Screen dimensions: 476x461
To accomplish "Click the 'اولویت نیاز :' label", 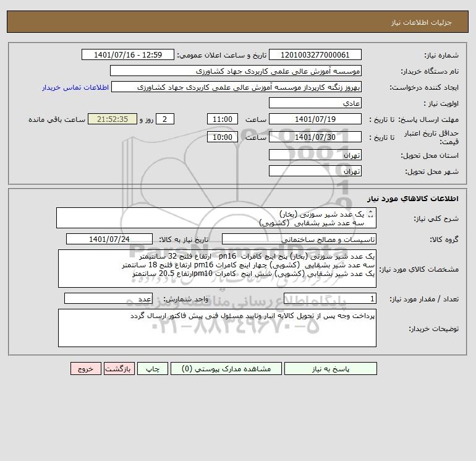I will [441, 103].
